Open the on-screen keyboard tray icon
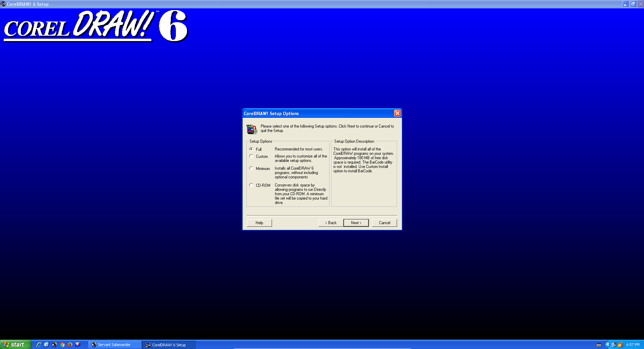644x349 pixels. [x=599, y=345]
